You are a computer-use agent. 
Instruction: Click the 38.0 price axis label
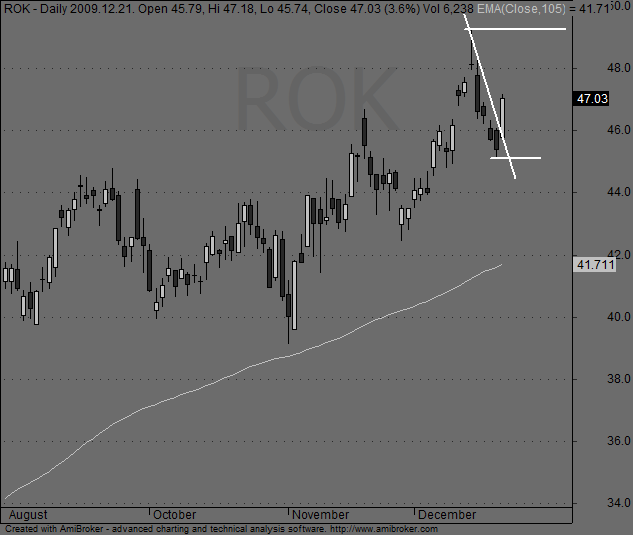618,379
